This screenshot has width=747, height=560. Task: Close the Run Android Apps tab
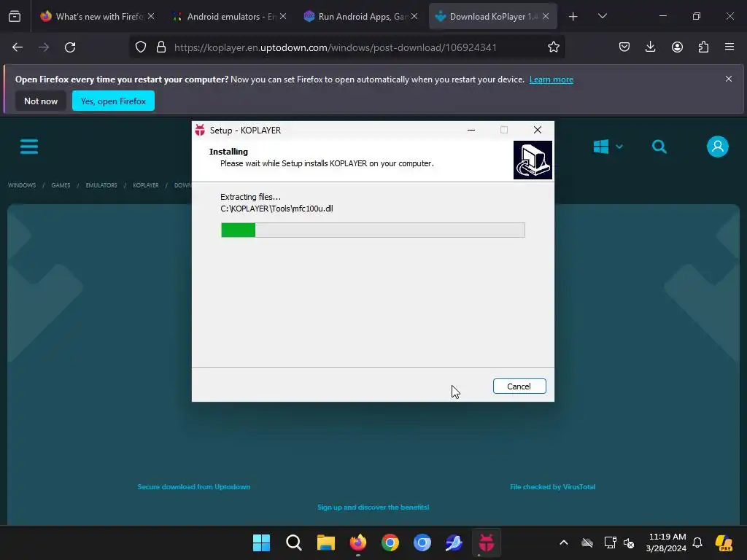tap(414, 17)
